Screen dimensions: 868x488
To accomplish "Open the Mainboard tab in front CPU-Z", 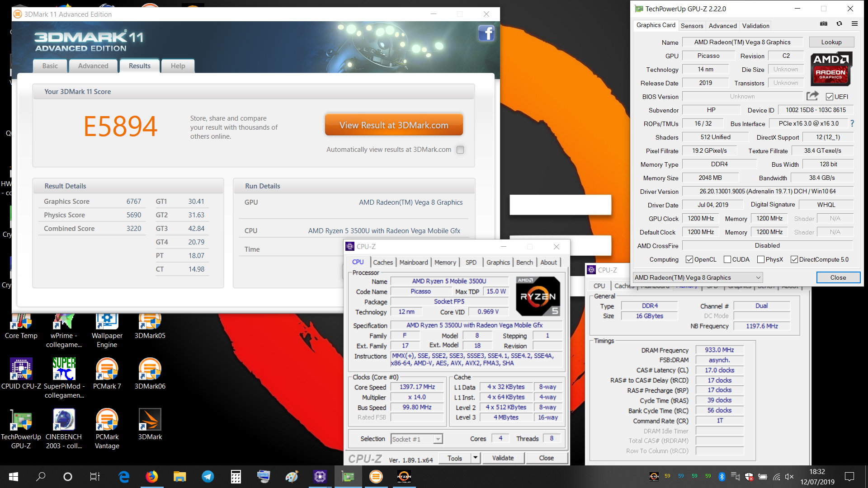I will tap(413, 262).
